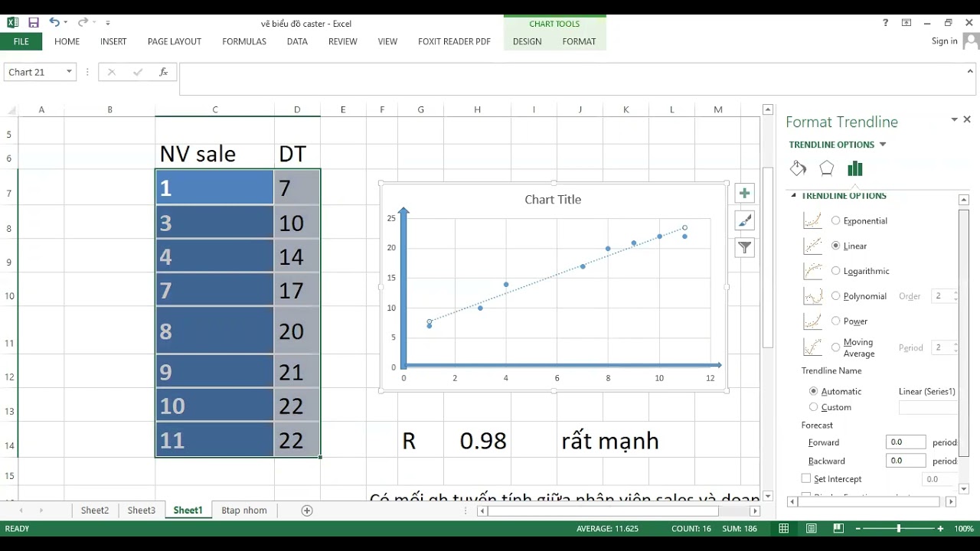Toggle the Set Intercept checkbox

tap(805, 478)
